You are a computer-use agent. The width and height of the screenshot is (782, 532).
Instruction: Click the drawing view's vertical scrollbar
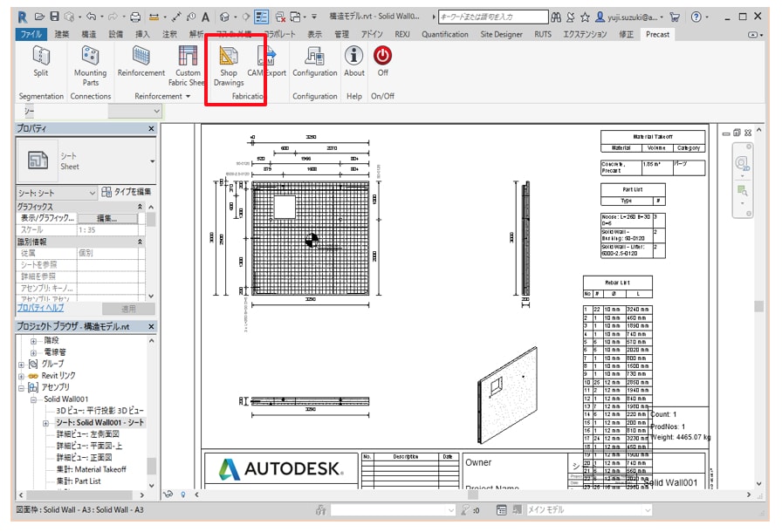[758, 305]
